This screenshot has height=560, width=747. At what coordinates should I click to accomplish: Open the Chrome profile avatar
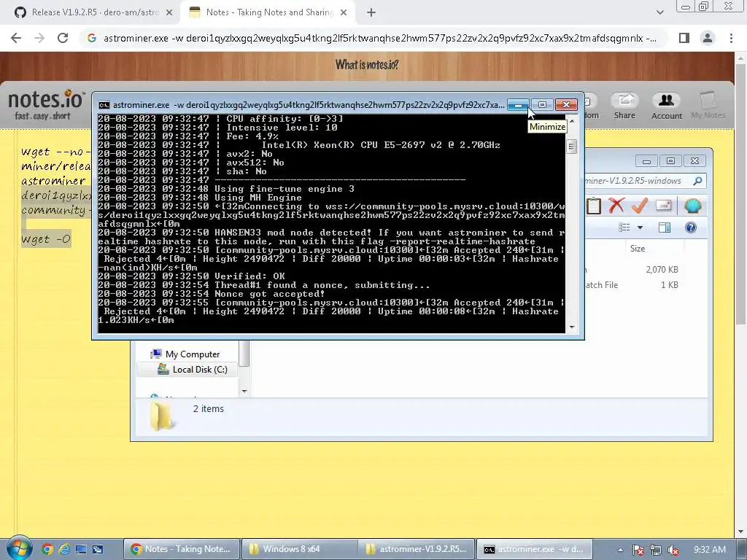point(708,38)
